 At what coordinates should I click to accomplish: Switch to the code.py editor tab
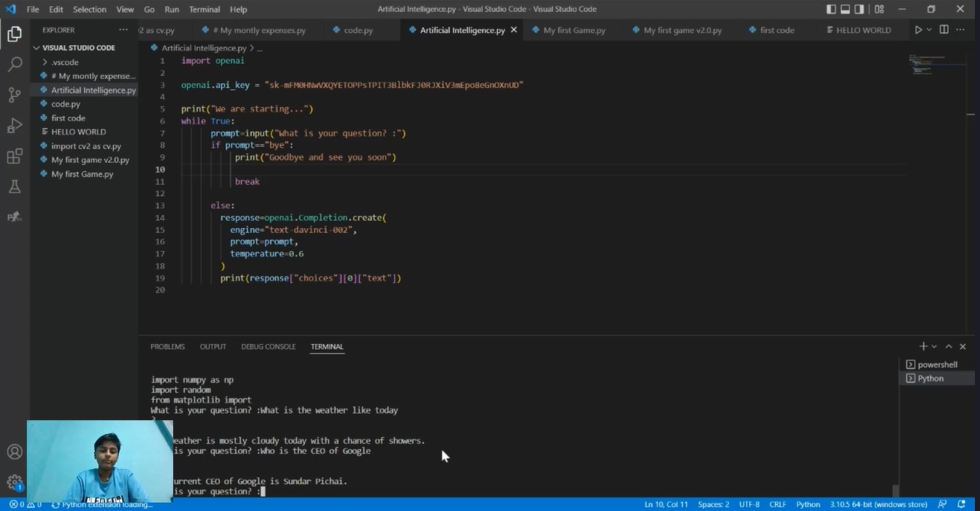coord(359,30)
